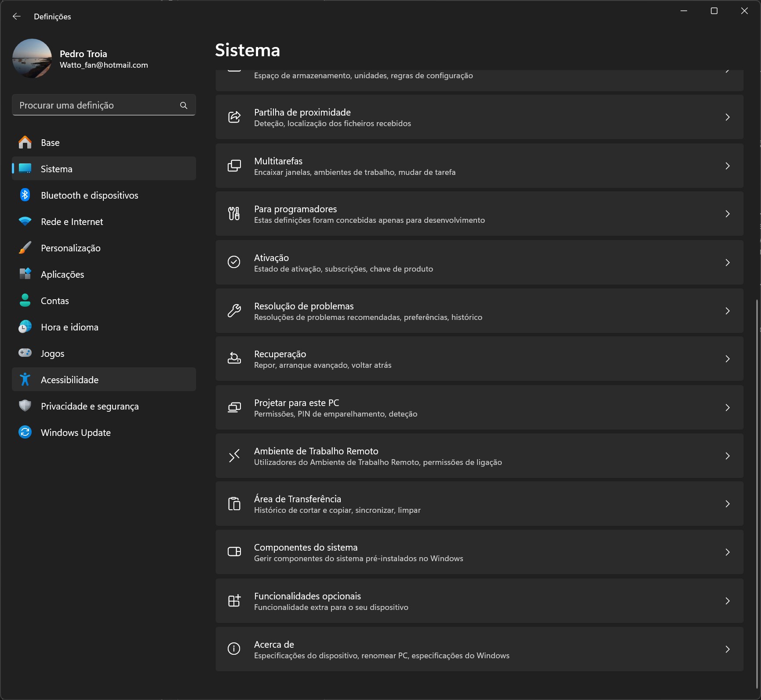The width and height of the screenshot is (761, 700).
Task: Click the Para programadores tools icon
Action: point(234,214)
